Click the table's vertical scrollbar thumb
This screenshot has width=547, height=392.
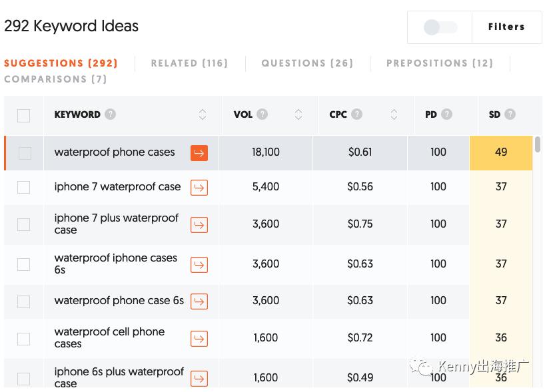click(x=538, y=144)
